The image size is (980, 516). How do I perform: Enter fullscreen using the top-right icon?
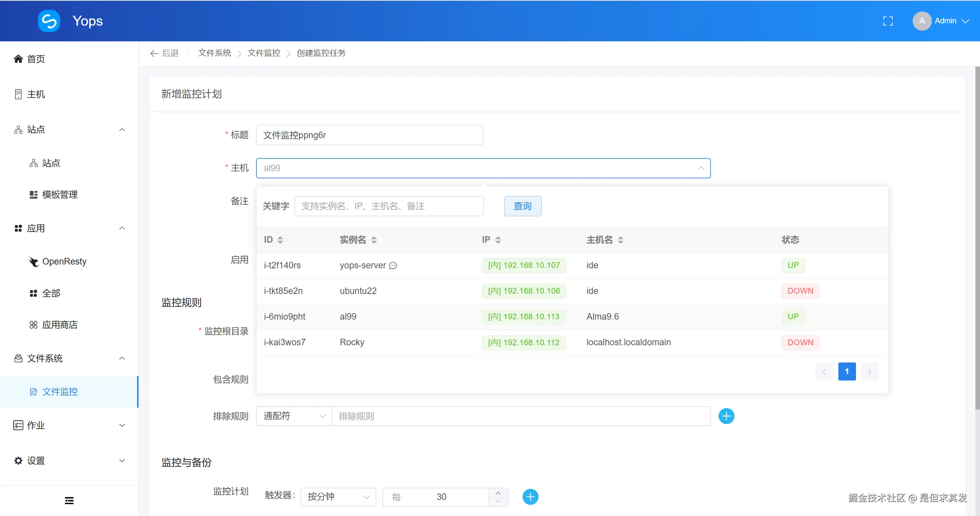tap(888, 21)
